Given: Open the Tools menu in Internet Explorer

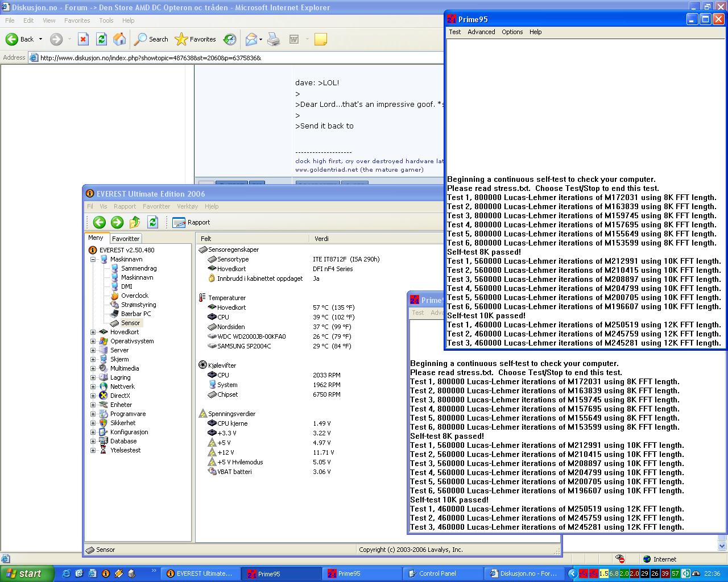Looking at the screenshot, I should [x=106, y=20].
